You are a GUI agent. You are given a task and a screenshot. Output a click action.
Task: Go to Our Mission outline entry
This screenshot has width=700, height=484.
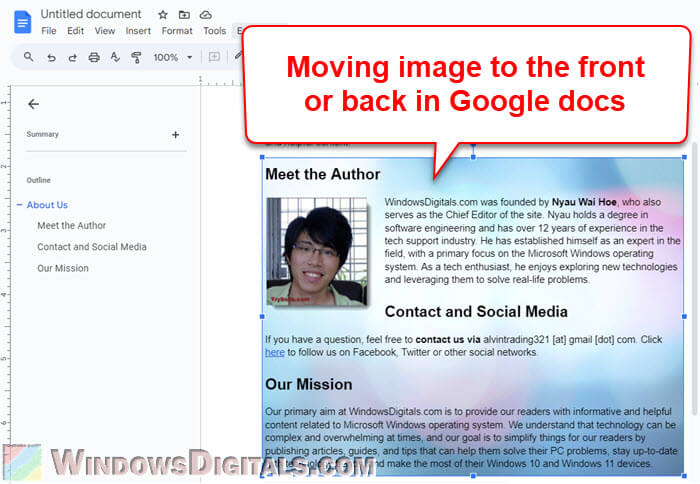point(63,268)
